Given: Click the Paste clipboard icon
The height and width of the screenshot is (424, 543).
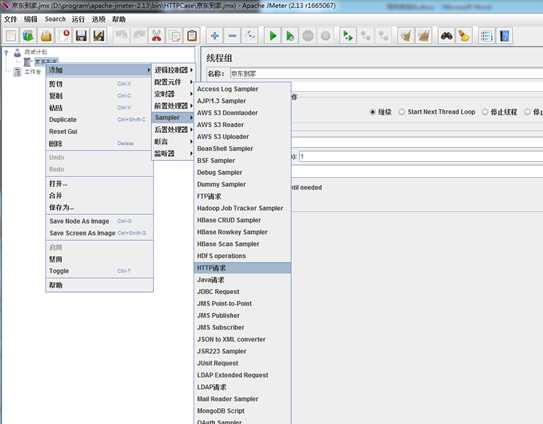Looking at the screenshot, I should tap(192, 36).
